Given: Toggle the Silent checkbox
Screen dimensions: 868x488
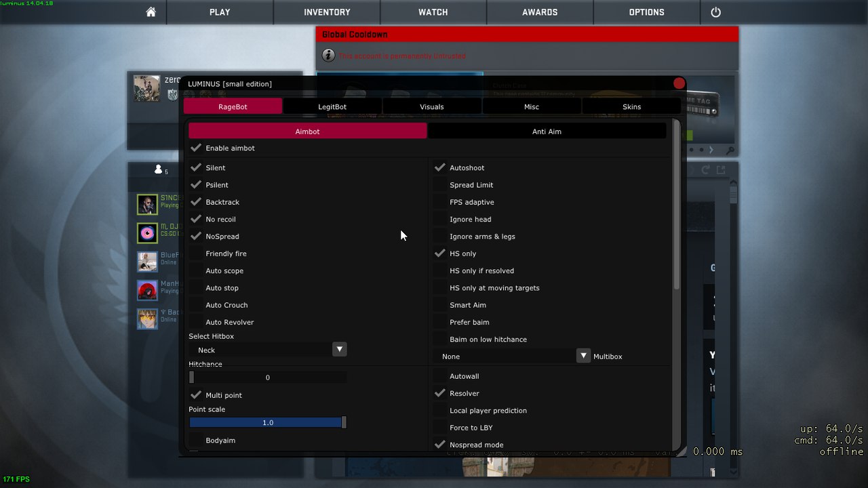Looking at the screenshot, I should (196, 167).
